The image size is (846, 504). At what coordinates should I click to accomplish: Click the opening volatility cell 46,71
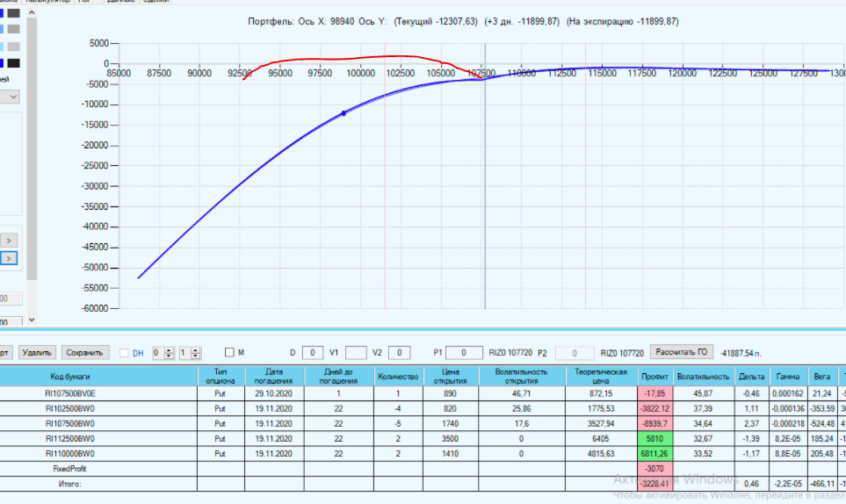521,393
